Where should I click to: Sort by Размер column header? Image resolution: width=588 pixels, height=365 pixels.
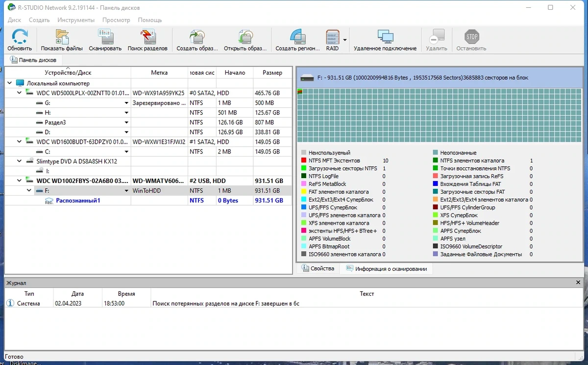(272, 72)
